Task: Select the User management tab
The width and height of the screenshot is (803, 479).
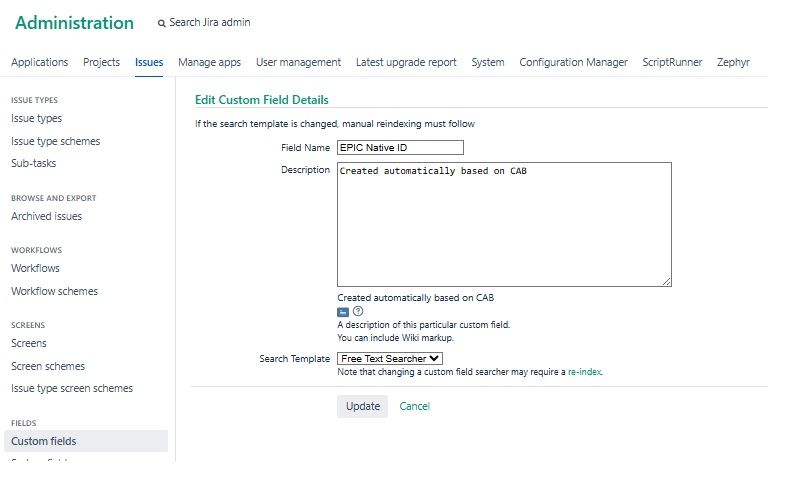Action: (x=298, y=62)
